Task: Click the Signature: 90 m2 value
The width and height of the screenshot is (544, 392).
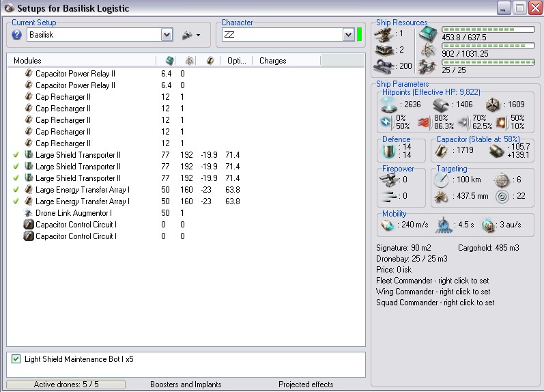Action: (403, 248)
